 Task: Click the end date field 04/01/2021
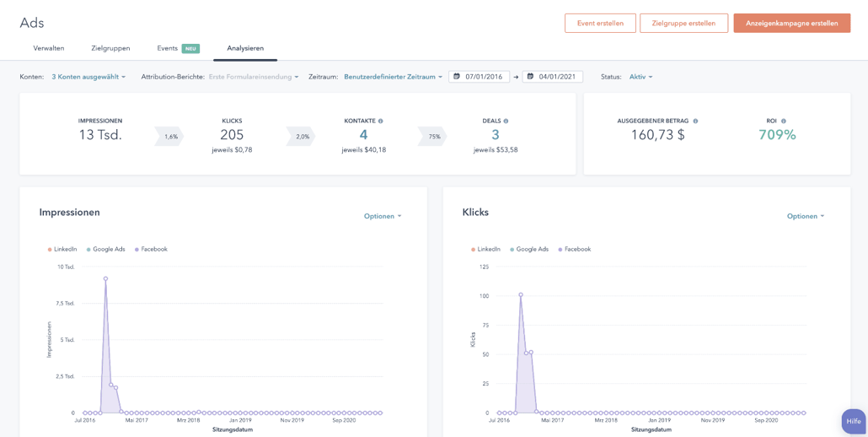[x=557, y=77]
